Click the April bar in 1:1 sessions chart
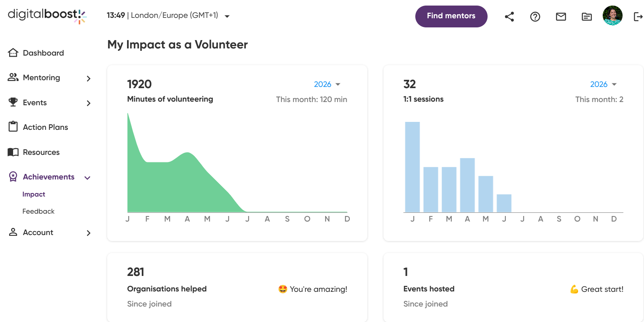644x322 pixels. [x=467, y=185]
